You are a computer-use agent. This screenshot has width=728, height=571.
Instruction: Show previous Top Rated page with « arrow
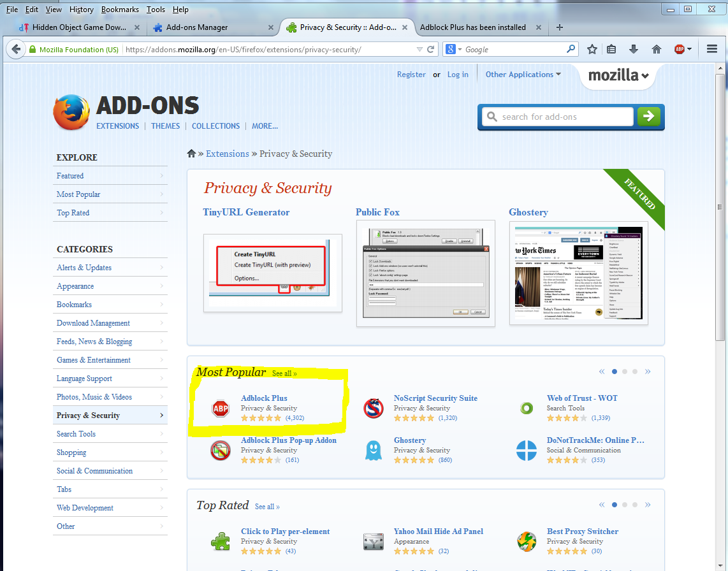coord(602,505)
